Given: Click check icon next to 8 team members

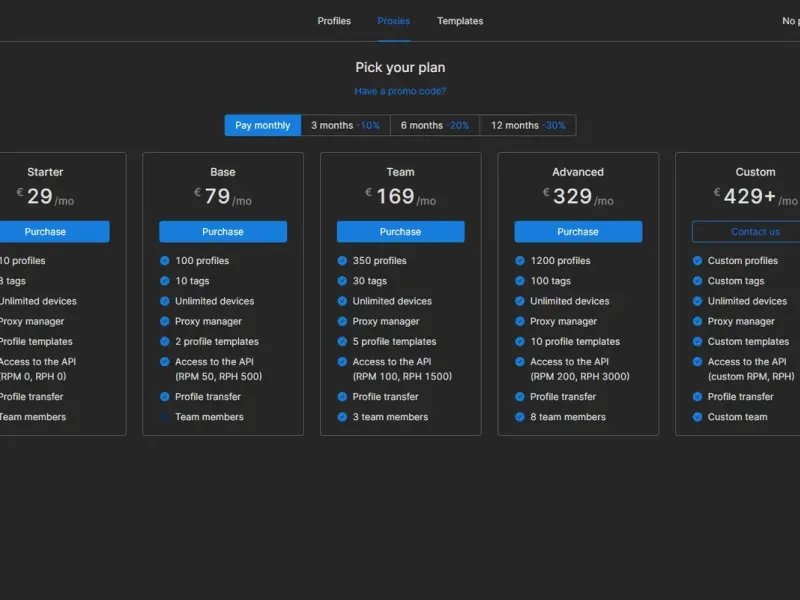Looking at the screenshot, I should click(519, 417).
